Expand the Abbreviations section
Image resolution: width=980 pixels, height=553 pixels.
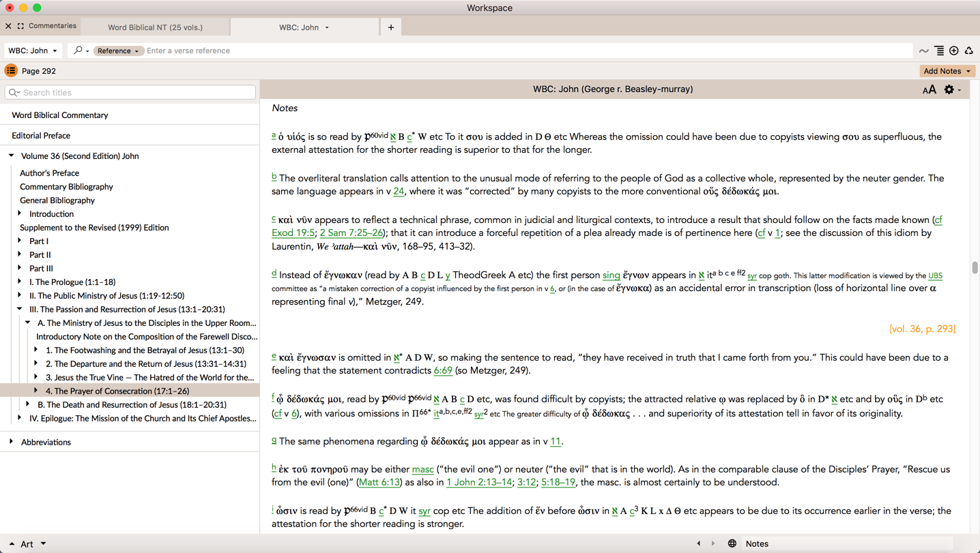point(12,442)
